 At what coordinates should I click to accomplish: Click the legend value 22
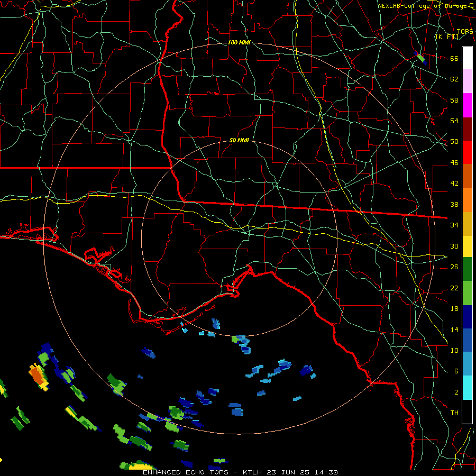pos(454,288)
